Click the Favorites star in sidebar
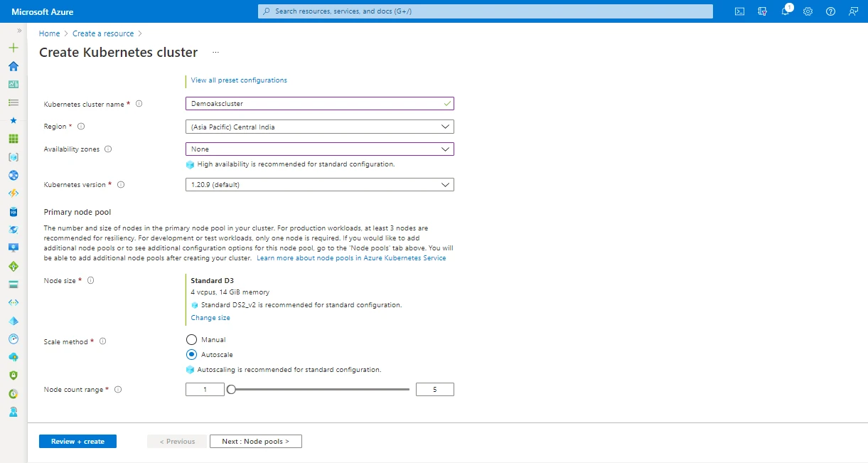The height and width of the screenshot is (463, 868). tap(13, 120)
